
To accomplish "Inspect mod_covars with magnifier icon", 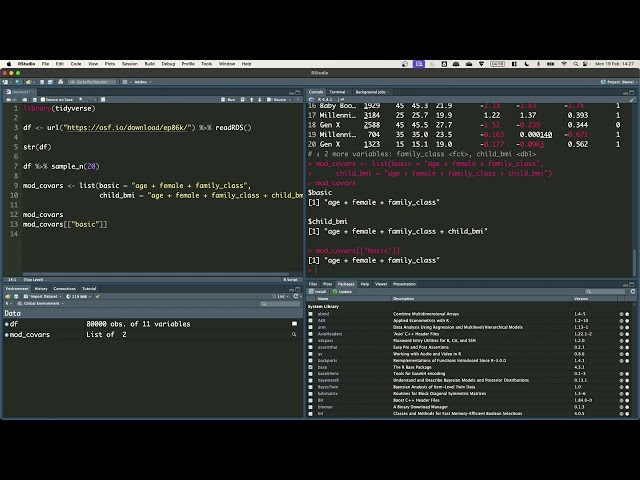I will (294, 334).
